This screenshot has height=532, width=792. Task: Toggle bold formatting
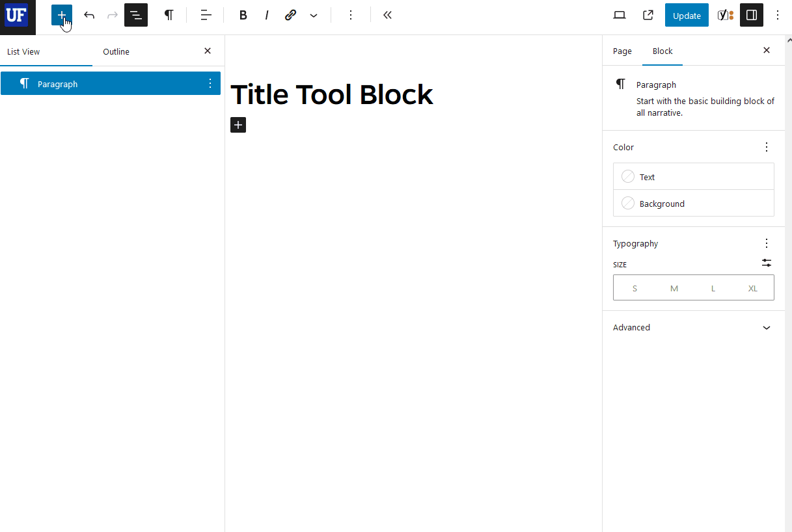243,15
